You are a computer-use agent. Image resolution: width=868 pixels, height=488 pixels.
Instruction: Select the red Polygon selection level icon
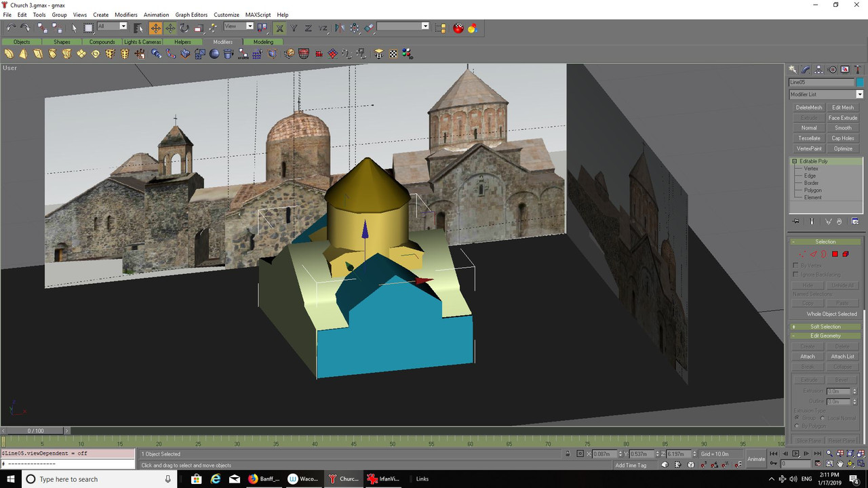click(835, 254)
